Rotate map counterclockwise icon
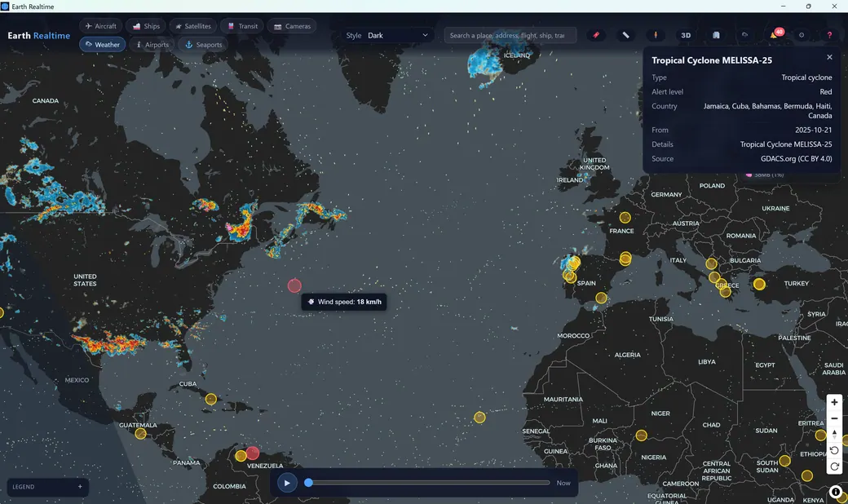 pyautogui.click(x=834, y=450)
